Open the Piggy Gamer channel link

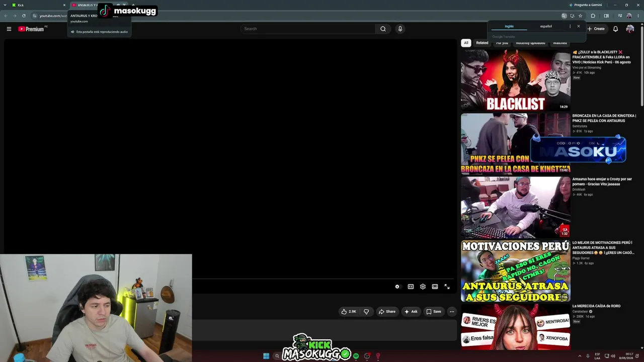(581, 258)
